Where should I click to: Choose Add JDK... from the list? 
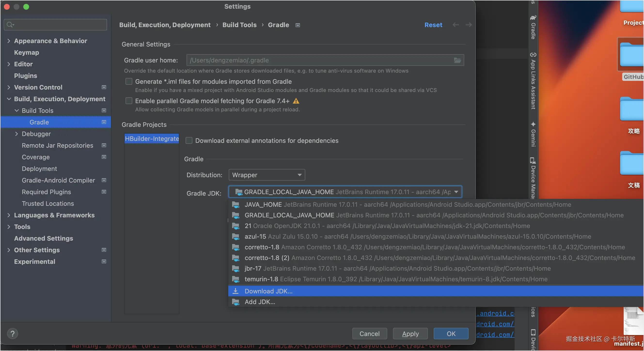coord(436,302)
